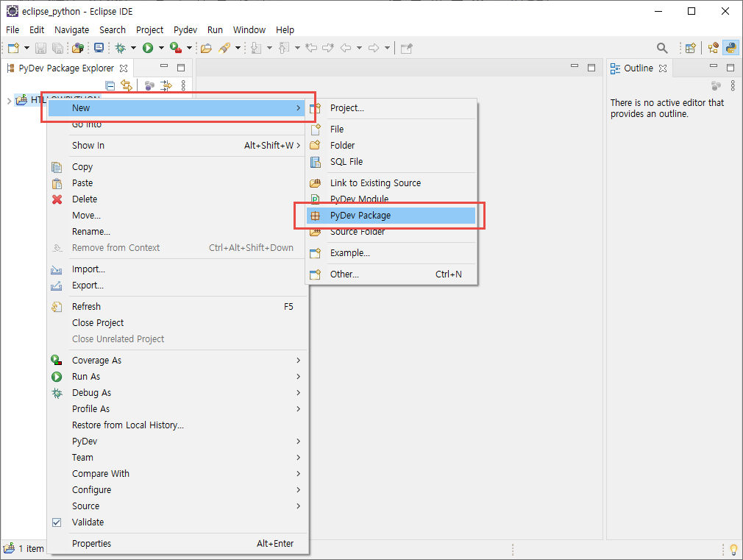Open the Window menu

pyautogui.click(x=249, y=30)
